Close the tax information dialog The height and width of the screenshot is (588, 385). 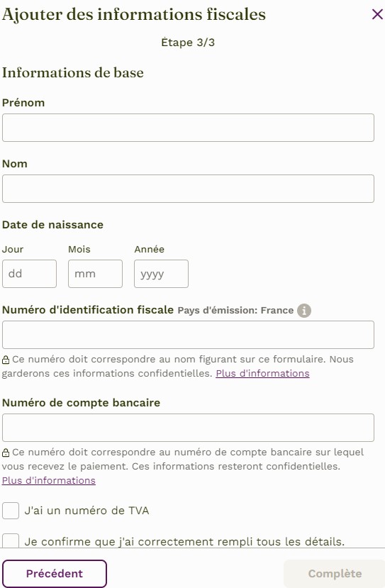click(x=377, y=14)
